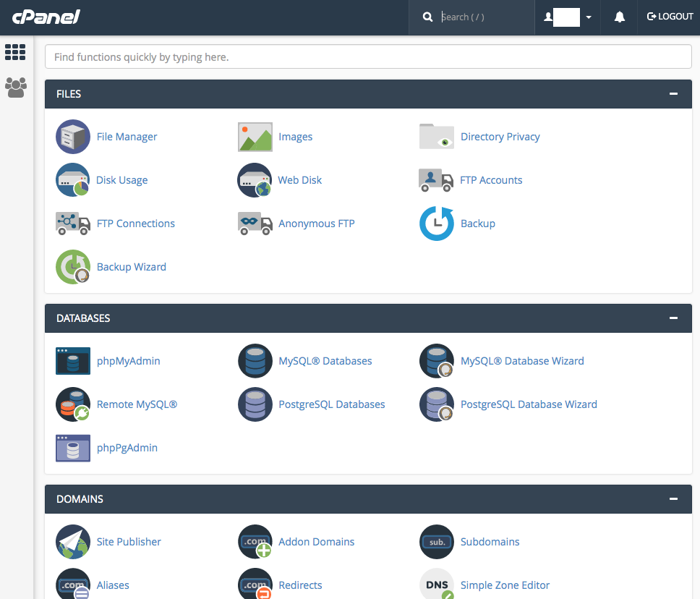Open the Site Publisher link
The height and width of the screenshot is (599, 700).
tap(129, 542)
